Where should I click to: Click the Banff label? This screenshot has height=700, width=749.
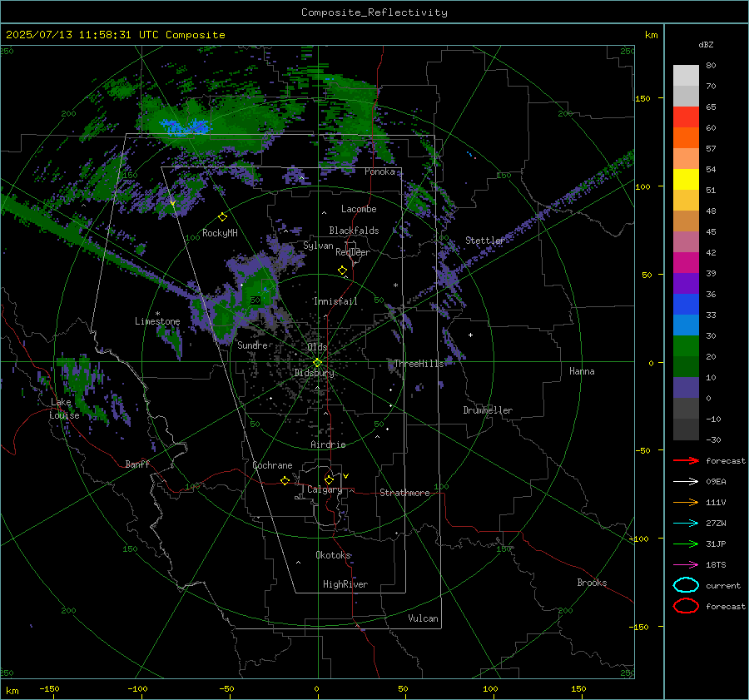(137, 464)
